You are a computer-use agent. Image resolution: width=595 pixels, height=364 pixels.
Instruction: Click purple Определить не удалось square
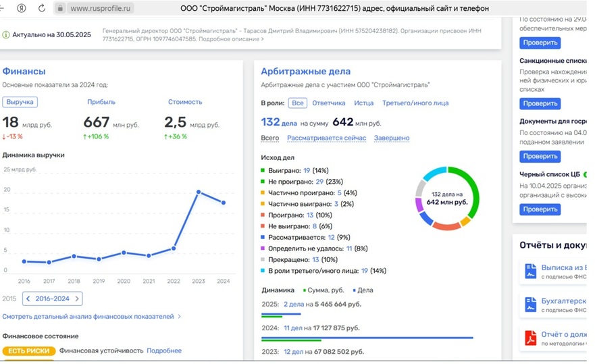coord(263,249)
